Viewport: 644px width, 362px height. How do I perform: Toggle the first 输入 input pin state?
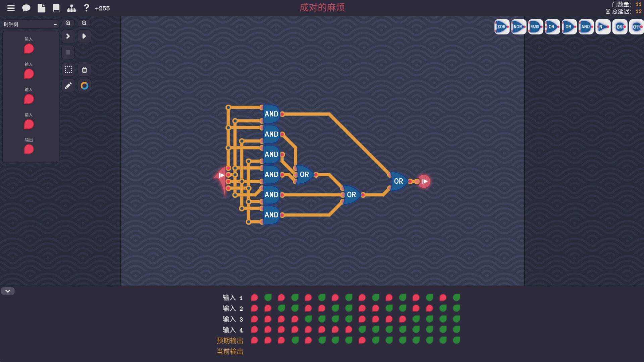(29, 49)
